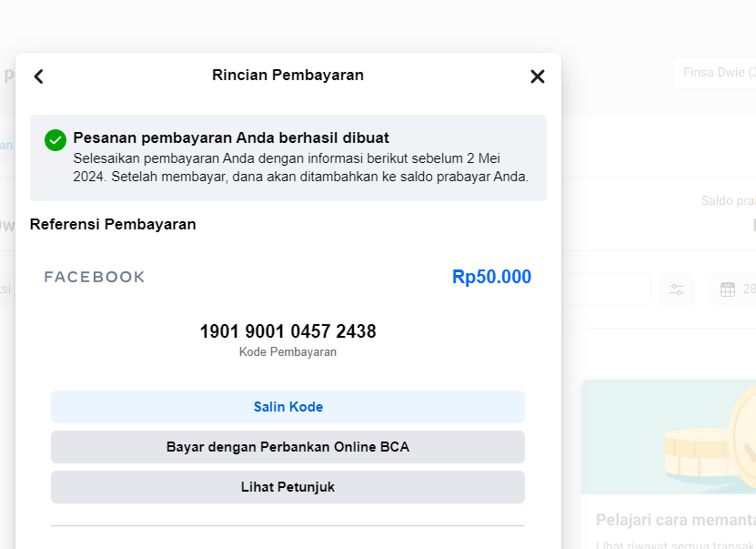Click the Kode Pembayaran label
Screen dimensions: 756x549
(x=287, y=352)
